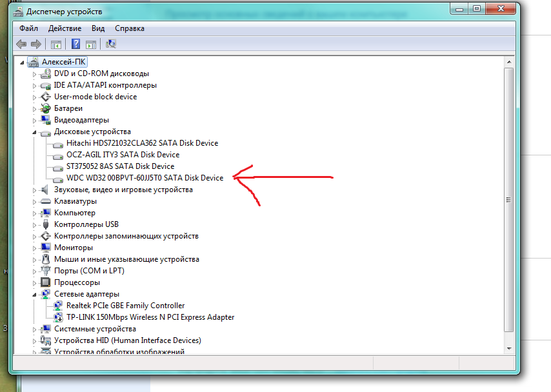Click the Forward arrow toolbar button
551x392 pixels.
[36, 44]
